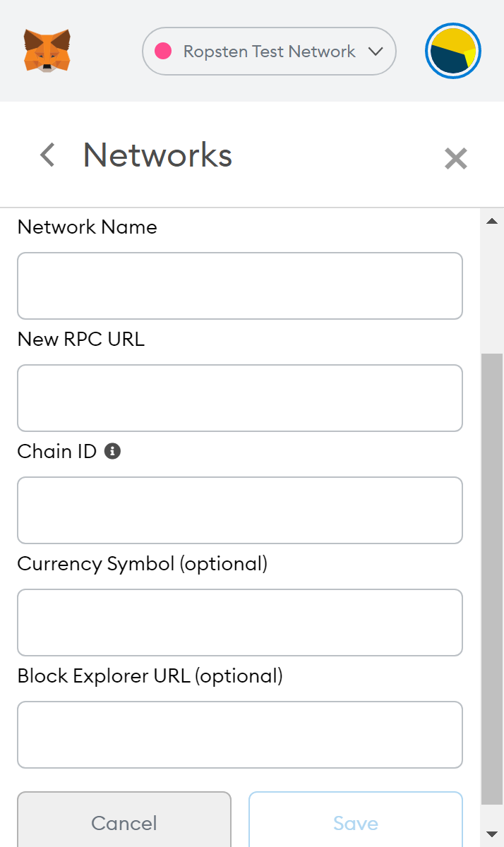The image size is (504, 847).
Task: Open the Ropsten Test Network selector
Action: pyautogui.click(x=269, y=52)
